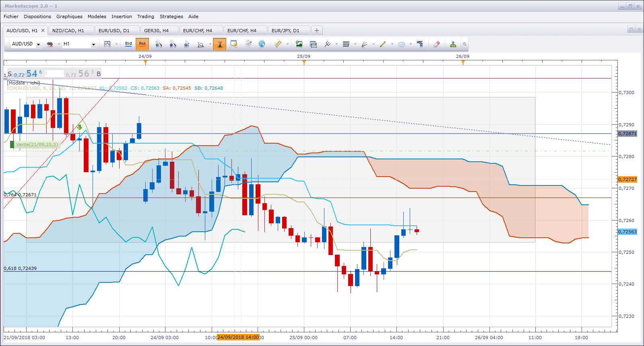Click the green sell arrow marker on chart
Viewport: 644px width, 346px height.
[x=79, y=128]
